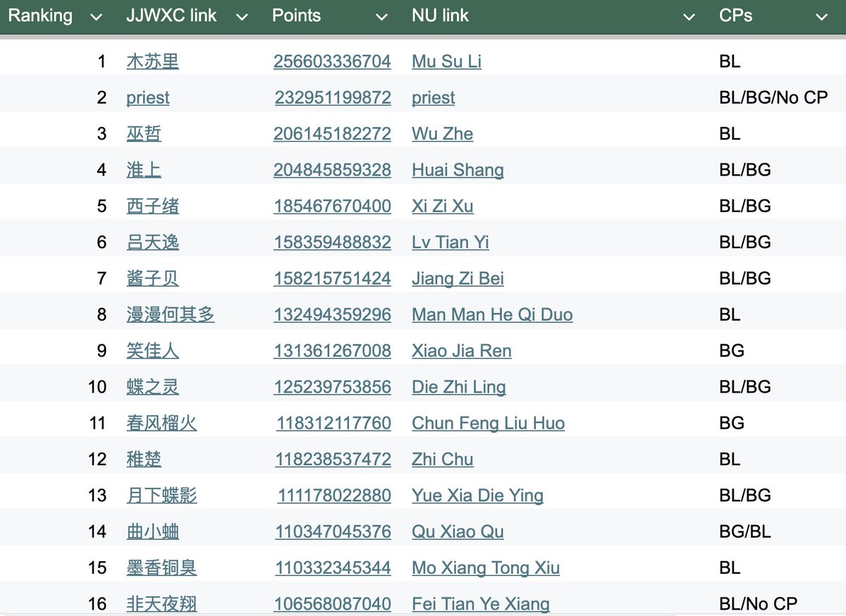Click the points link 131361267008
Screen dimensions: 846x616
pos(332,351)
